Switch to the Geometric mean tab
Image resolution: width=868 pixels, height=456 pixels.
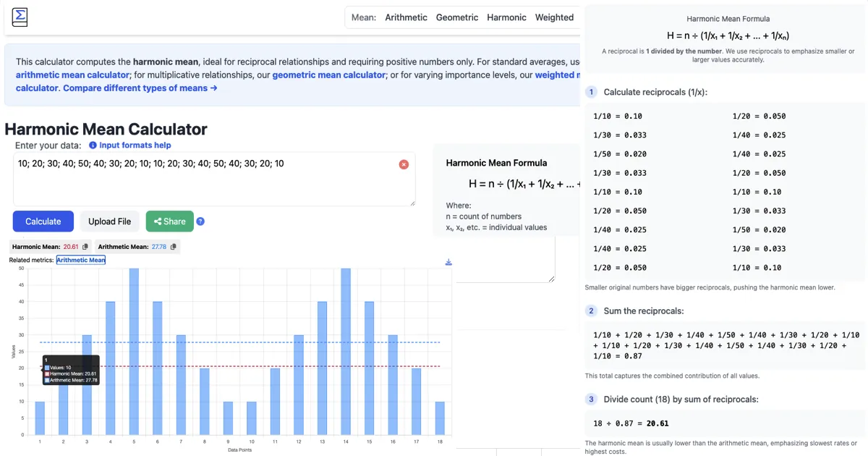457,17
